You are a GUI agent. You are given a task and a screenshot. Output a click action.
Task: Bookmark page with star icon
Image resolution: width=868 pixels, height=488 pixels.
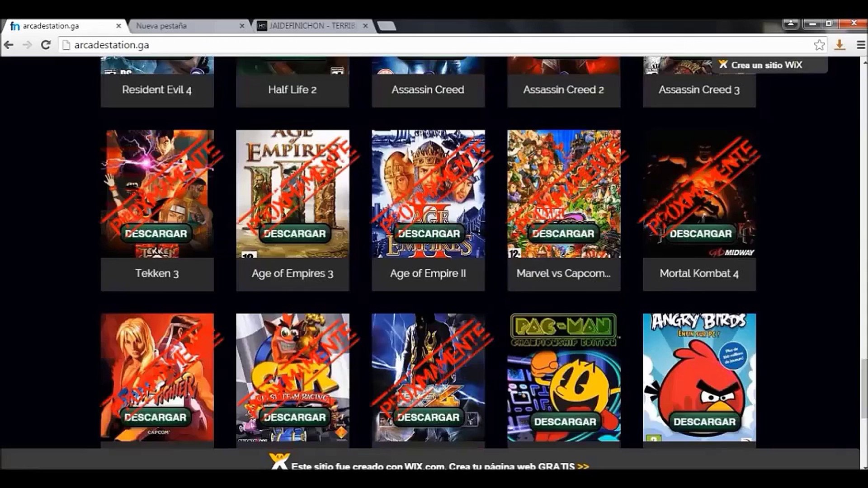pyautogui.click(x=819, y=45)
